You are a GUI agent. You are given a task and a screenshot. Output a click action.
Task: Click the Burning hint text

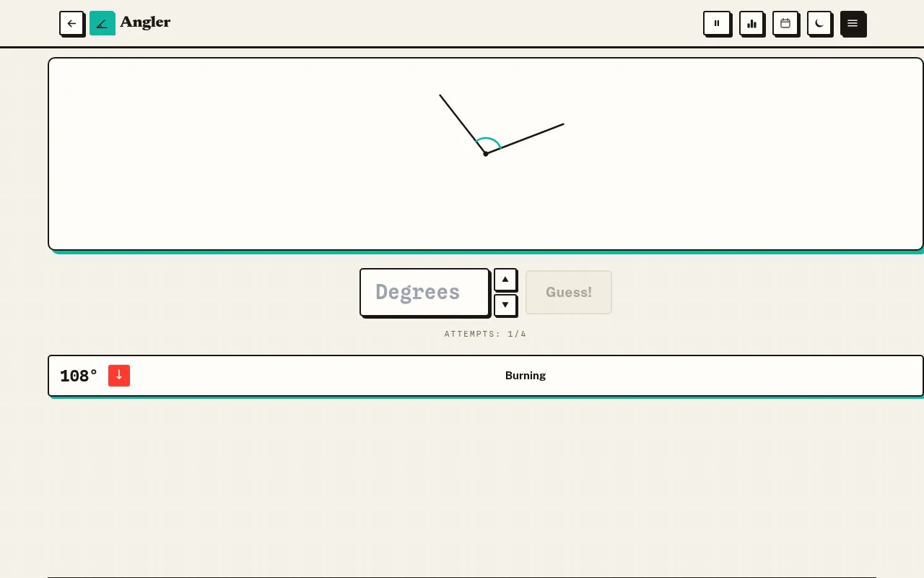click(x=526, y=376)
